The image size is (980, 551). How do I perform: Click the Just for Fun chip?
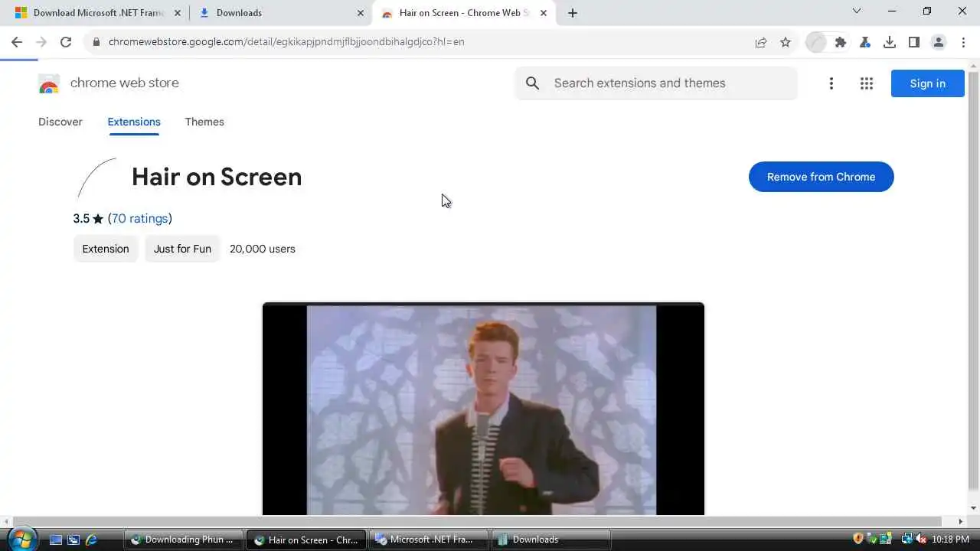point(182,249)
